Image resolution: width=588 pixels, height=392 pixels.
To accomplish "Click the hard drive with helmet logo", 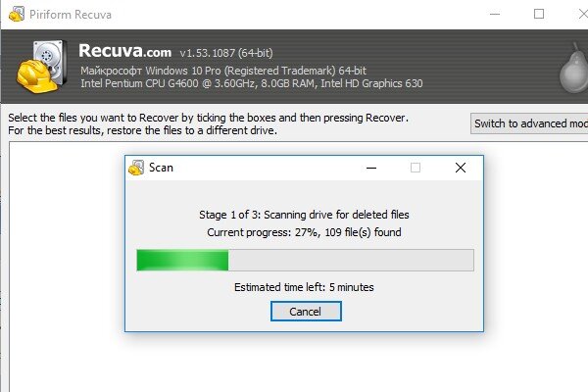I will pos(42,67).
